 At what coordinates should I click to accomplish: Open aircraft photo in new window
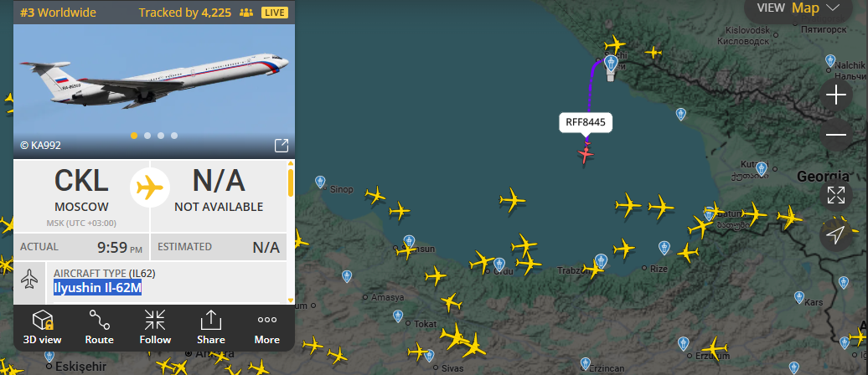(282, 146)
